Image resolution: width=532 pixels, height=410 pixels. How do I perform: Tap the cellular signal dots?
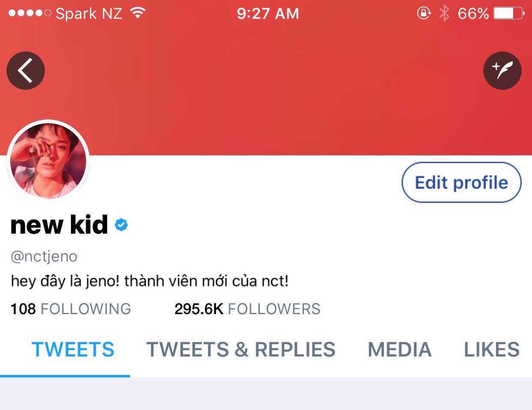[30, 13]
